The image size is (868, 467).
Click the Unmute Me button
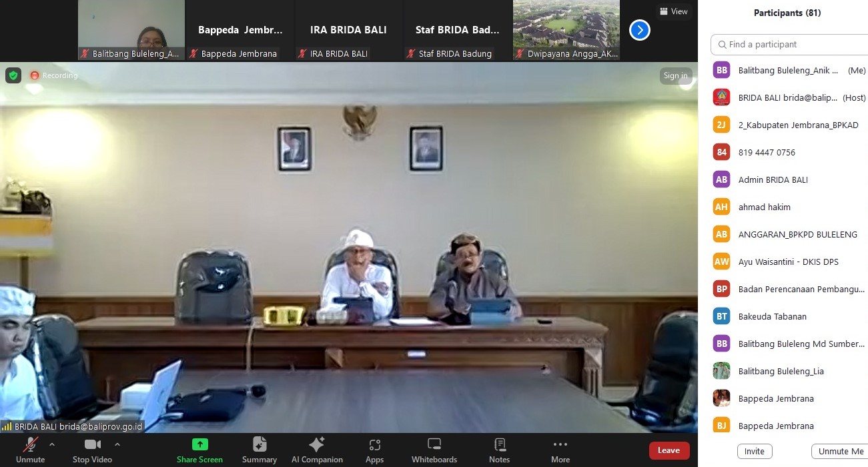click(x=841, y=452)
